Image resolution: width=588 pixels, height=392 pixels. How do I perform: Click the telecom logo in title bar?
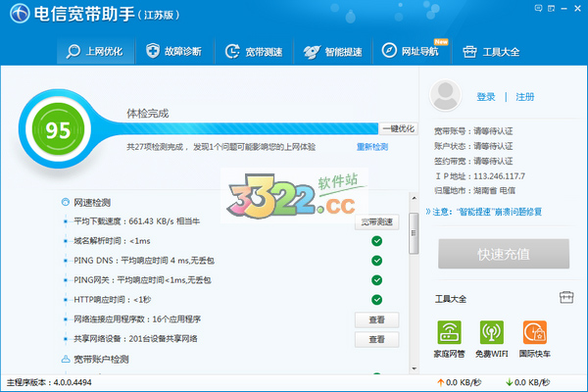[x=20, y=13]
